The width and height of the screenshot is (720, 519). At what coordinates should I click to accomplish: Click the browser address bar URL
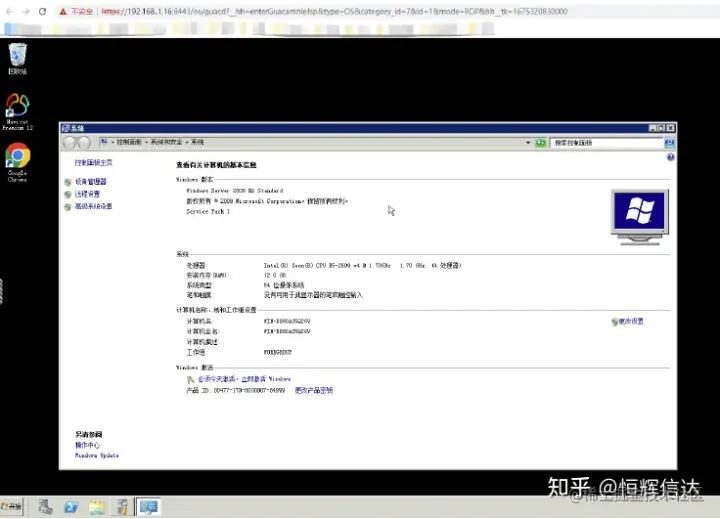[334, 11]
